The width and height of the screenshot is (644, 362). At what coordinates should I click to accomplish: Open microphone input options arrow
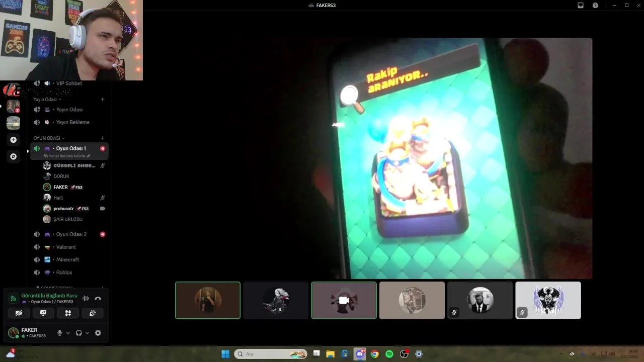pos(68,333)
